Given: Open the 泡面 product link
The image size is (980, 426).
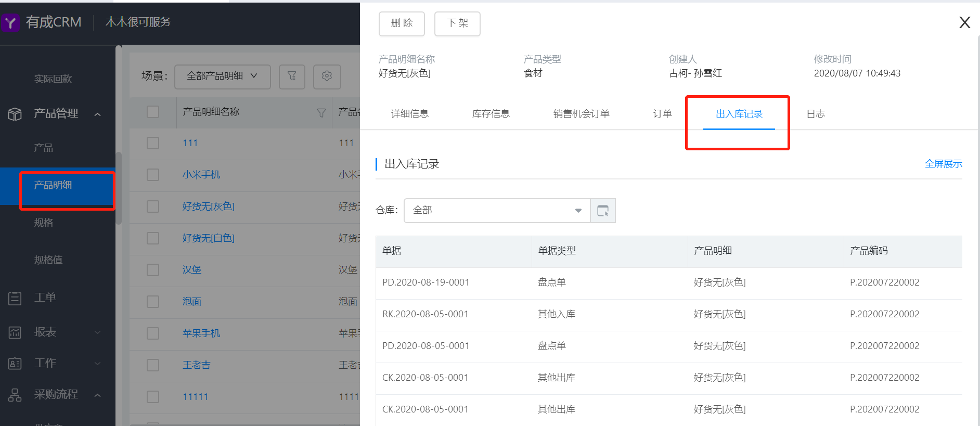Looking at the screenshot, I should [192, 302].
